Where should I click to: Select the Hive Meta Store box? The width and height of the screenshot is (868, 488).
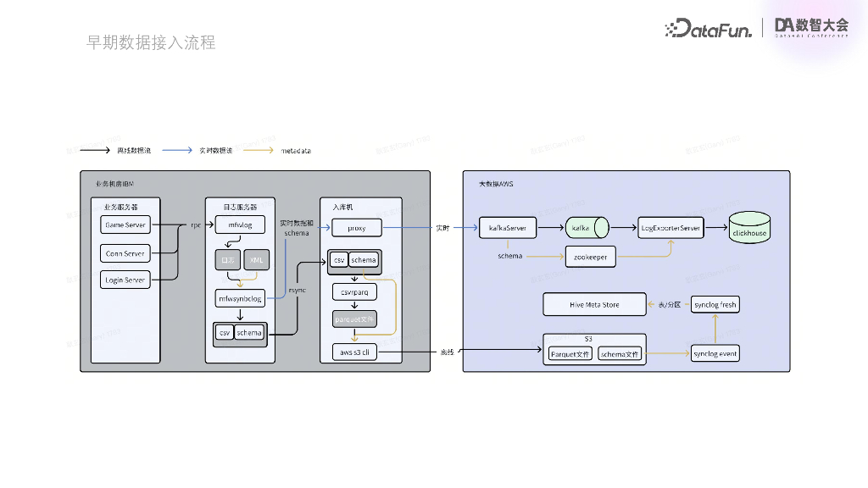pyautogui.click(x=594, y=304)
